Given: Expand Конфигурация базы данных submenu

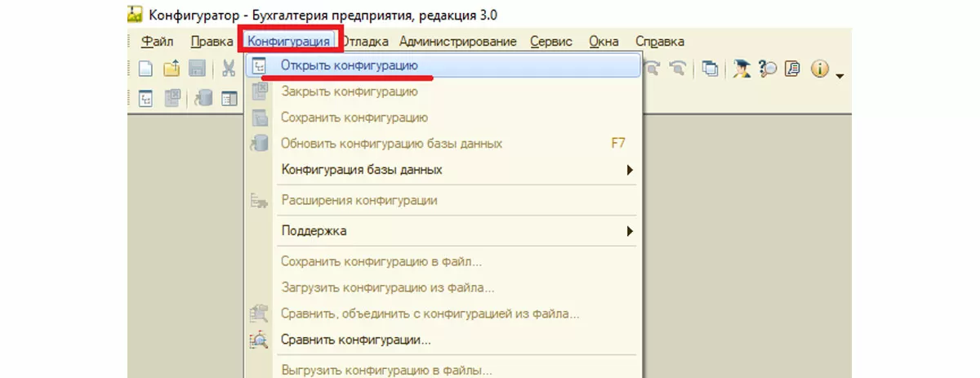Looking at the screenshot, I should click(444, 170).
